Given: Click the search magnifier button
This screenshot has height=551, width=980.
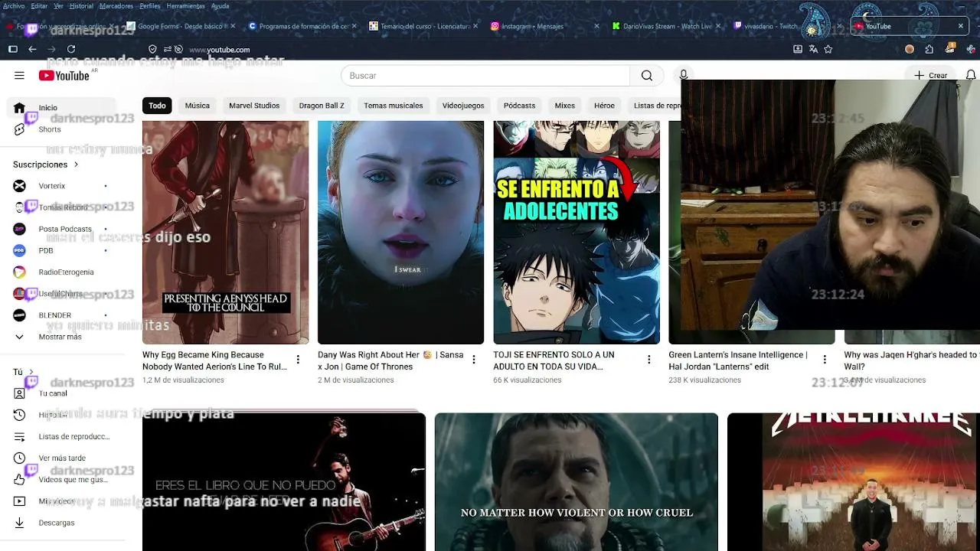Looking at the screenshot, I should [647, 75].
